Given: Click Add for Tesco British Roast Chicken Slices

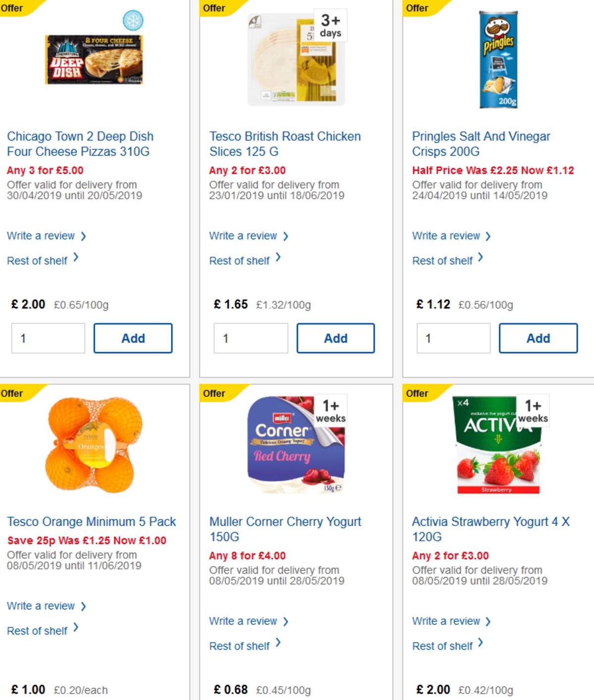Looking at the screenshot, I should [x=336, y=338].
